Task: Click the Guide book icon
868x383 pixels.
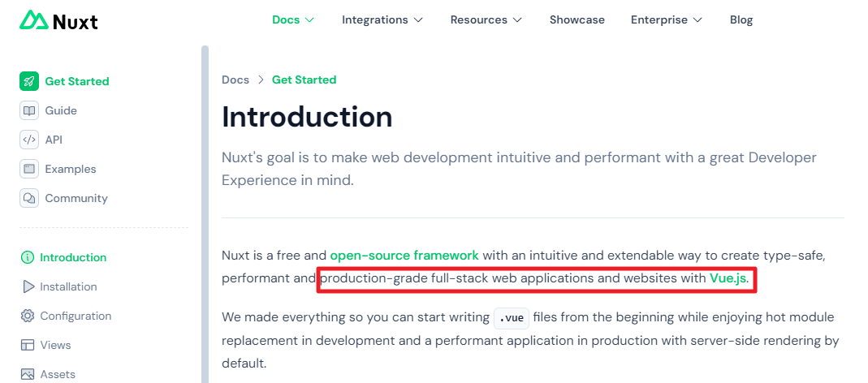Action: [x=28, y=110]
